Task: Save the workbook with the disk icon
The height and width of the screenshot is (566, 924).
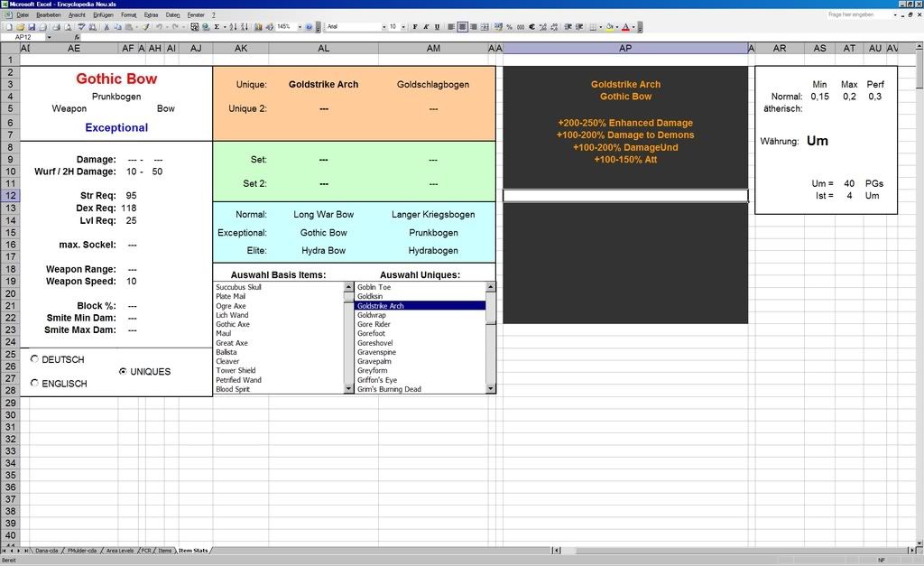Action: 32,26
